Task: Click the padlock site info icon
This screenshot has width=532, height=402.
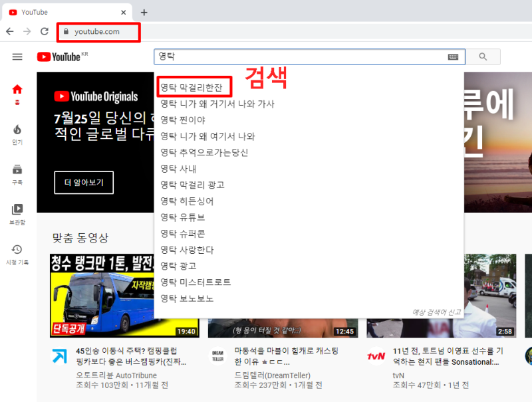Action: coord(66,31)
